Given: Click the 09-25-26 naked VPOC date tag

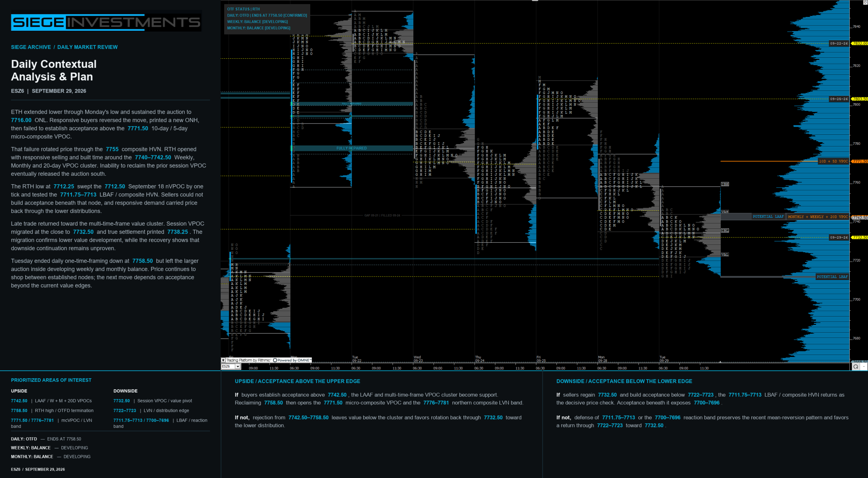Looking at the screenshot, I should [x=839, y=99].
